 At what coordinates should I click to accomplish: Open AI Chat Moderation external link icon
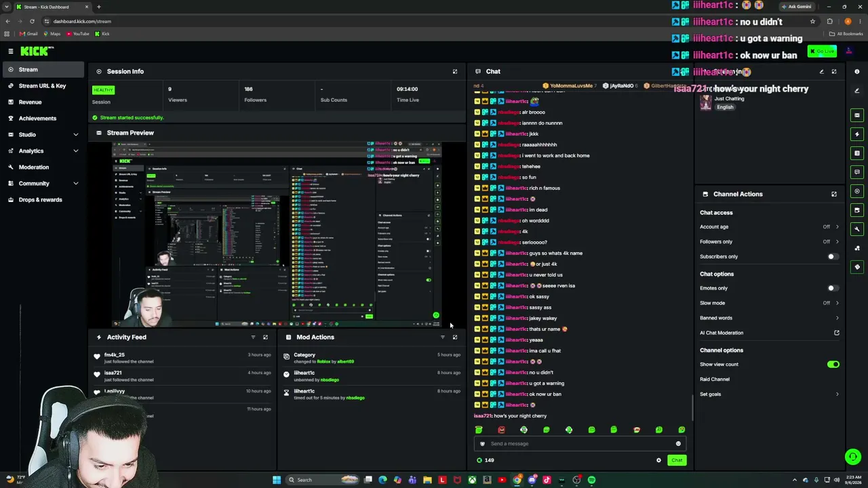pos(837,333)
